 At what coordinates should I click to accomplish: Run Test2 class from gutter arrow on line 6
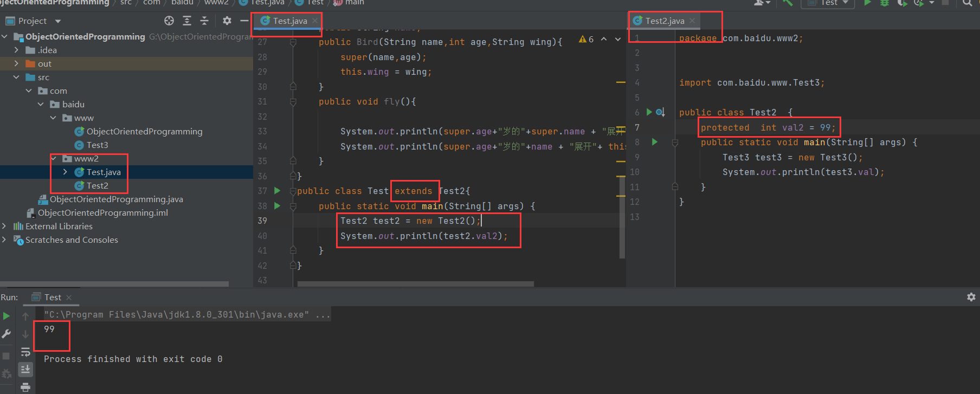pos(649,112)
